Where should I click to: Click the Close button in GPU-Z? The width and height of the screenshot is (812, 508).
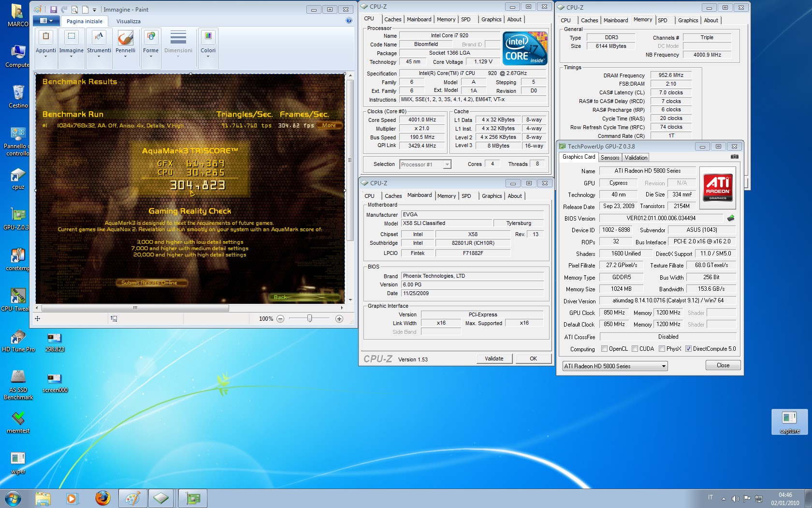pos(723,365)
